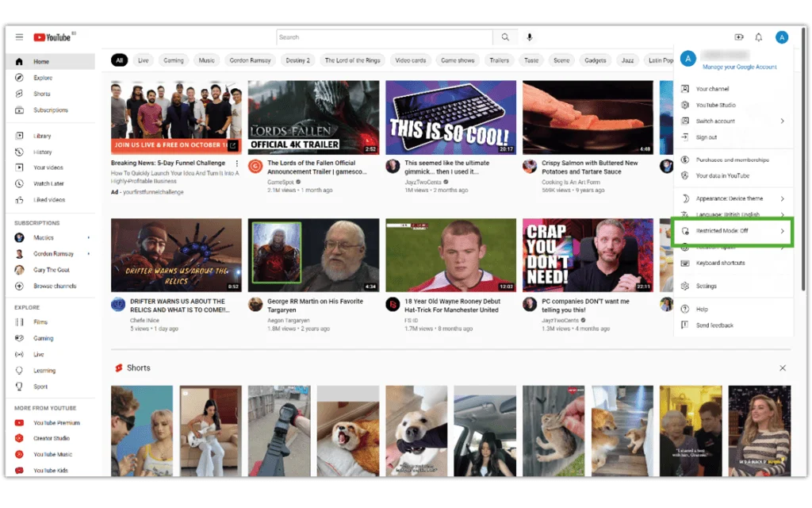Close the Shorts shelf
Viewport: 812px width, 508px height.
pyautogui.click(x=783, y=368)
